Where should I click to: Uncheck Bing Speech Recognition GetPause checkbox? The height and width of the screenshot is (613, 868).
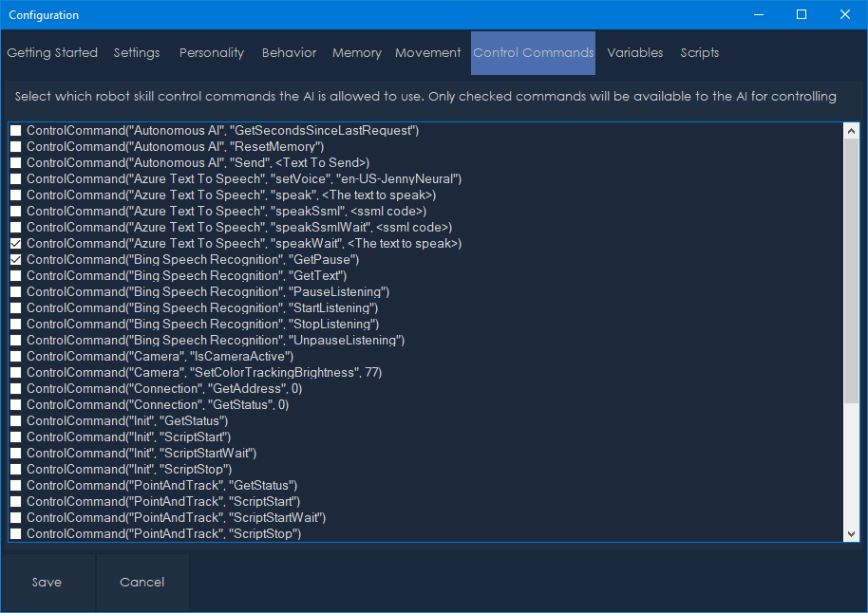click(x=15, y=260)
